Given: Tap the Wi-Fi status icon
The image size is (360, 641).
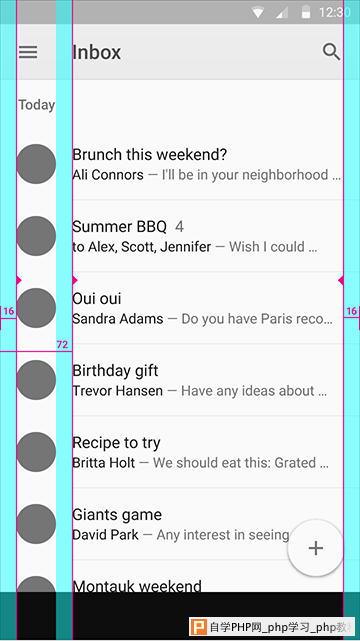Looking at the screenshot, I should click(x=257, y=12).
